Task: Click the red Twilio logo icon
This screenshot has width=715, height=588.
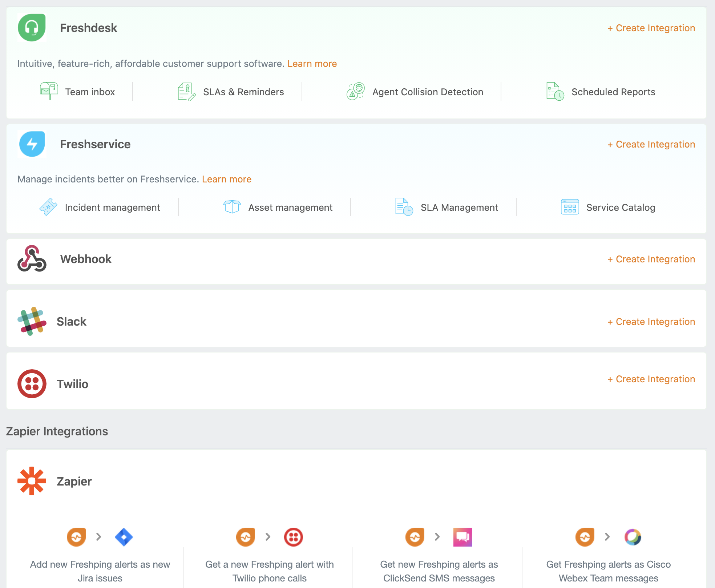Action: pyautogui.click(x=32, y=384)
